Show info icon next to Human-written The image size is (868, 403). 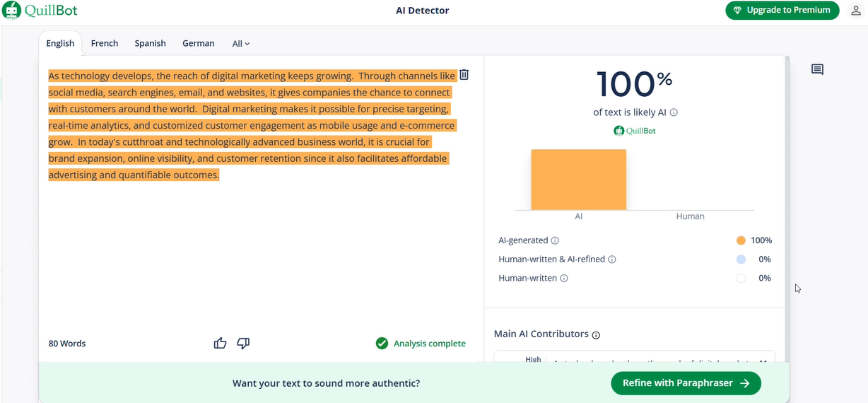pyautogui.click(x=564, y=278)
